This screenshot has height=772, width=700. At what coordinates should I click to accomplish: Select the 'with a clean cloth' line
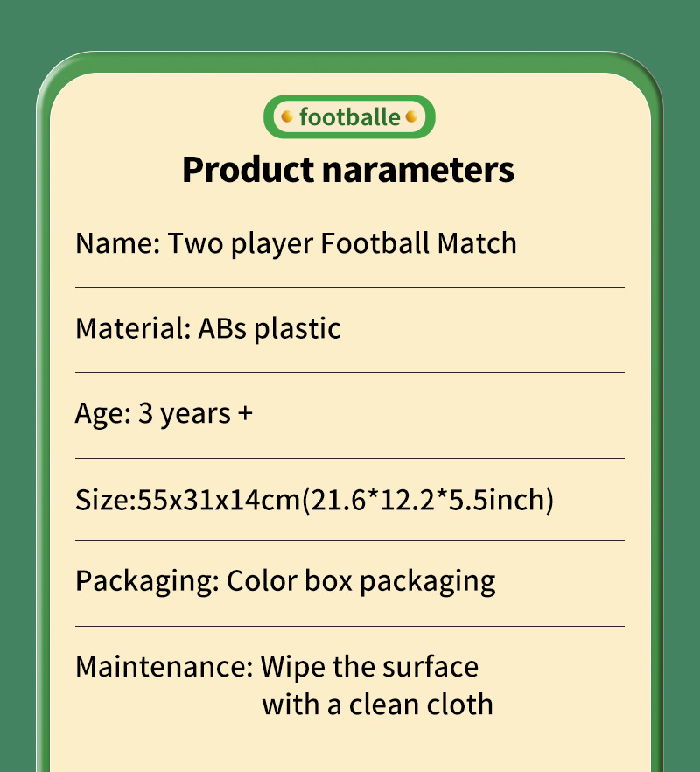377,704
